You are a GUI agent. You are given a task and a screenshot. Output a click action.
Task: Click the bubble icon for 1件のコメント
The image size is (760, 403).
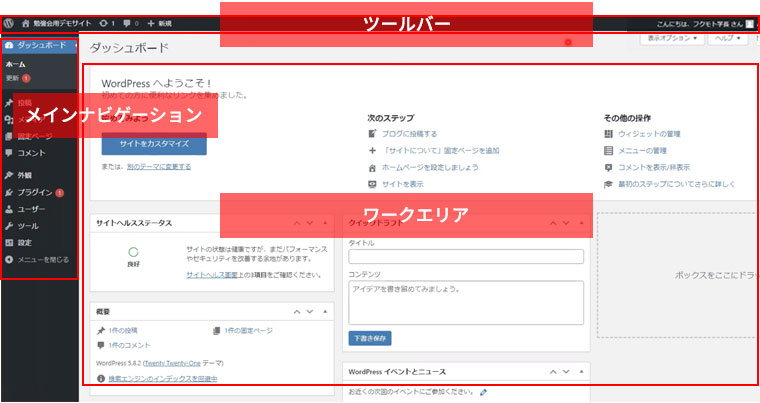(101, 345)
